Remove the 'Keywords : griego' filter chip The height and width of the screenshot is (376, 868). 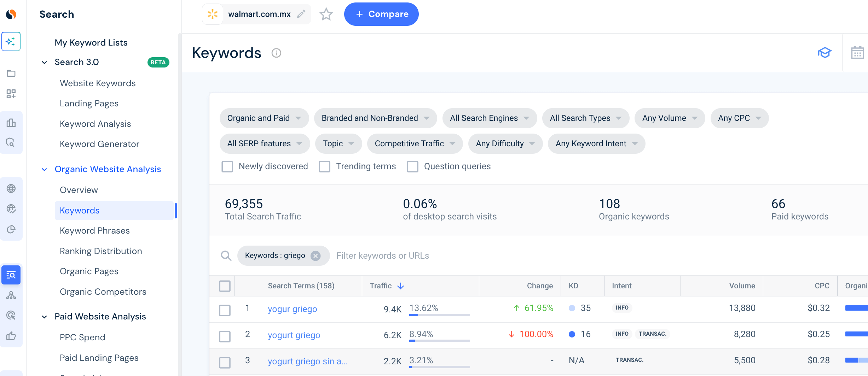click(316, 255)
